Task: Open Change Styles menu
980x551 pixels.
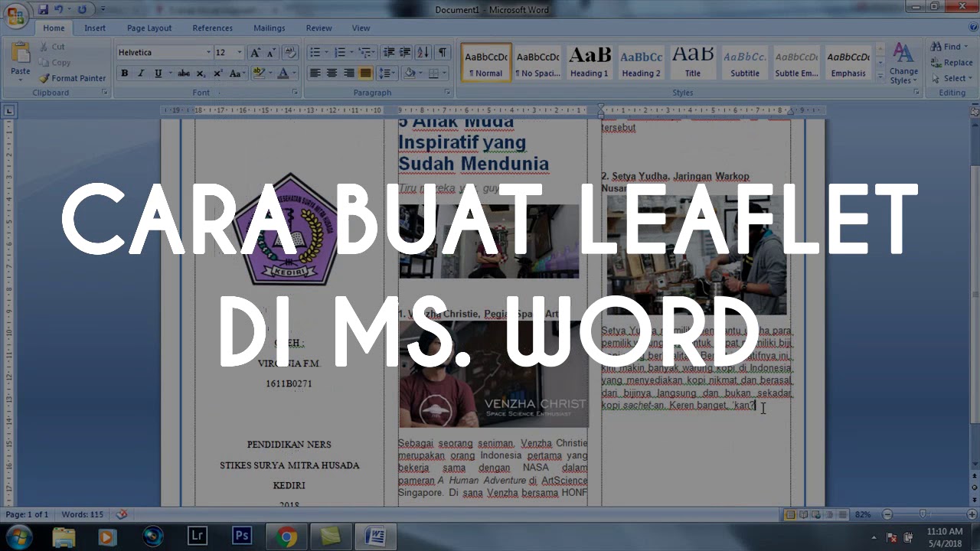Action: pyautogui.click(x=903, y=64)
